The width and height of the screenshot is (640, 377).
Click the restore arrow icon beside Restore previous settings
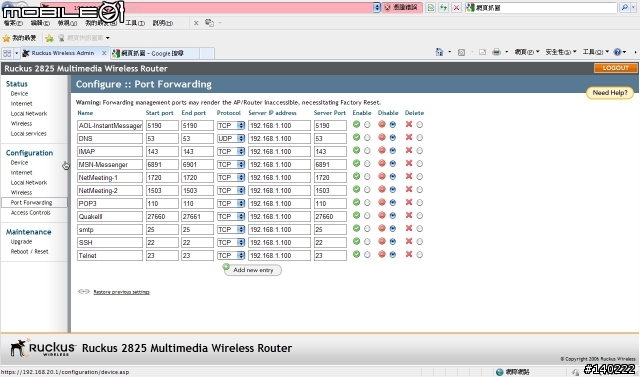pos(84,291)
